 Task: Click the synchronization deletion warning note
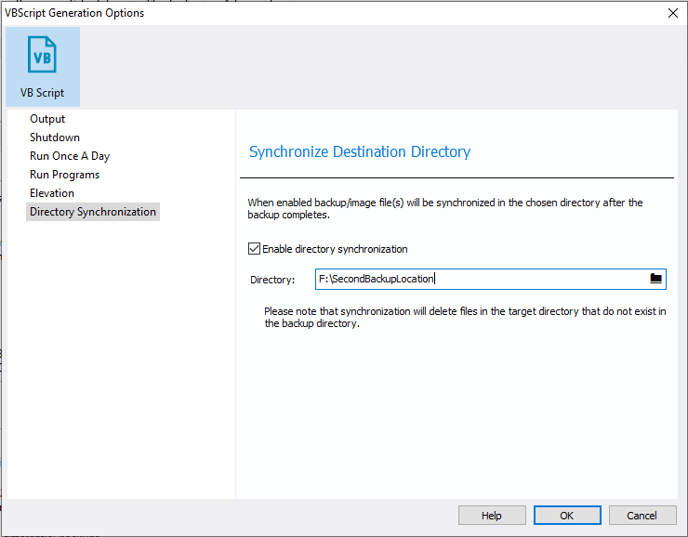click(465, 317)
